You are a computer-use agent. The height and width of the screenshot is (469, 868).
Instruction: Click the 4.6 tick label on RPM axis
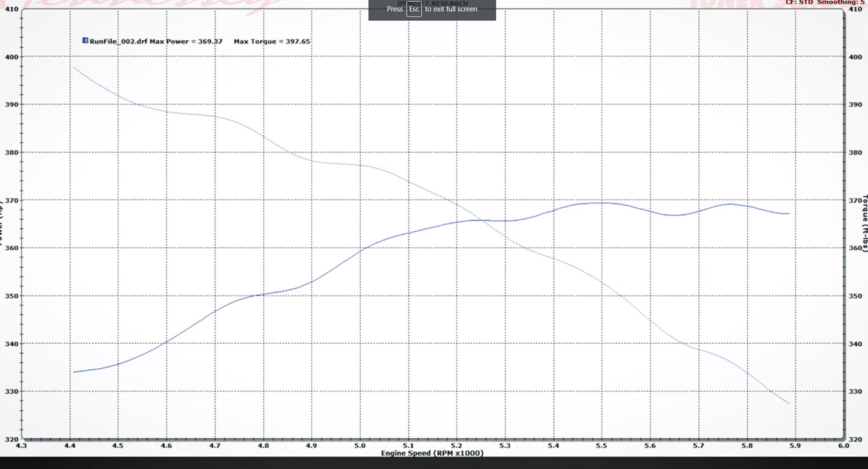pyautogui.click(x=166, y=446)
